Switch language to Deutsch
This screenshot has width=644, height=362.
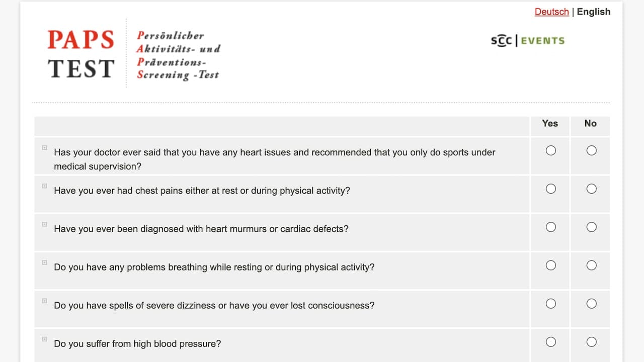point(551,12)
